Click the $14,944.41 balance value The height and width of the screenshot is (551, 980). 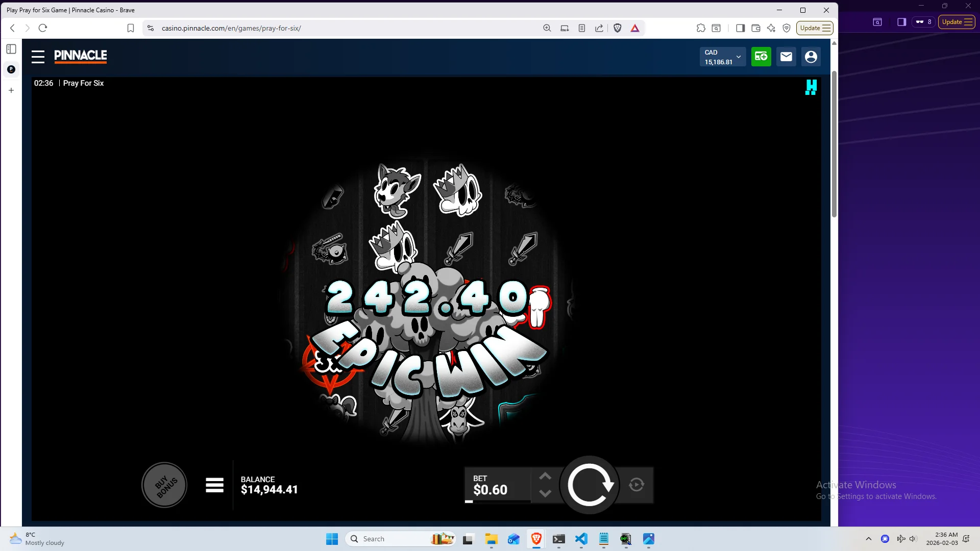tap(269, 490)
